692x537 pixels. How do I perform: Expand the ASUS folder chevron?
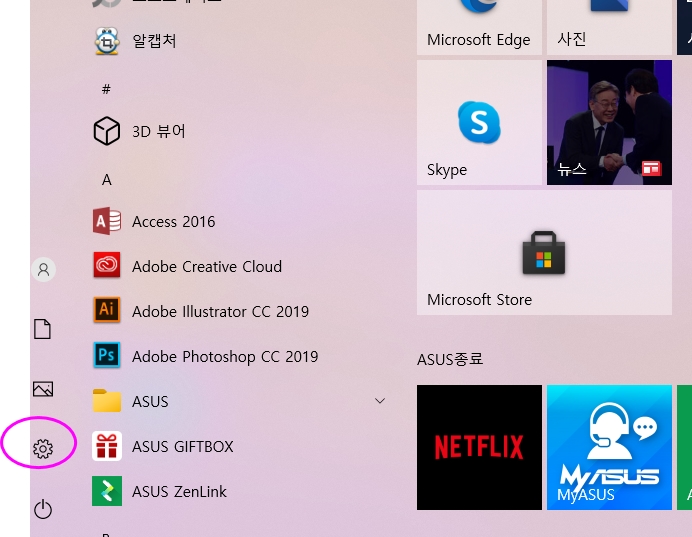click(x=380, y=401)
